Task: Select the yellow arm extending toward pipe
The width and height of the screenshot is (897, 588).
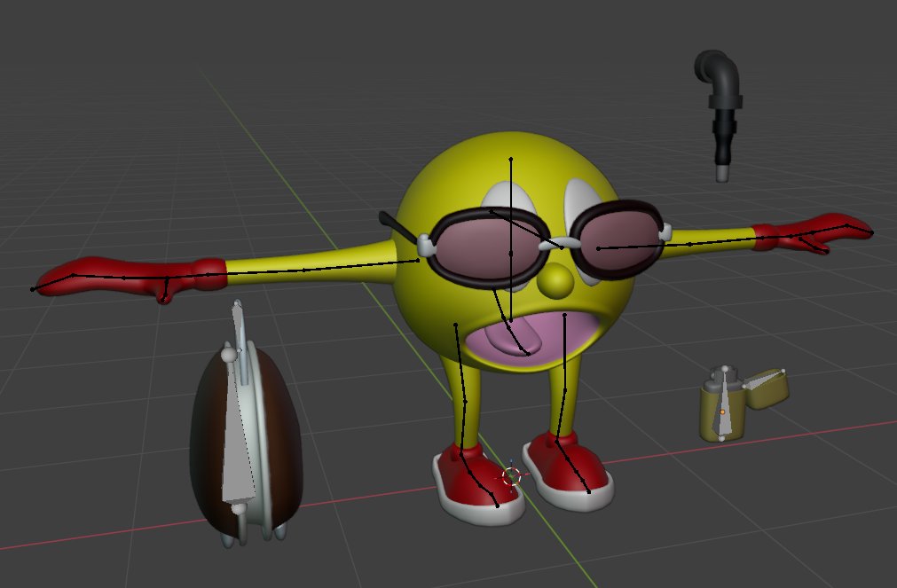Action: click(x=710, y=242)
